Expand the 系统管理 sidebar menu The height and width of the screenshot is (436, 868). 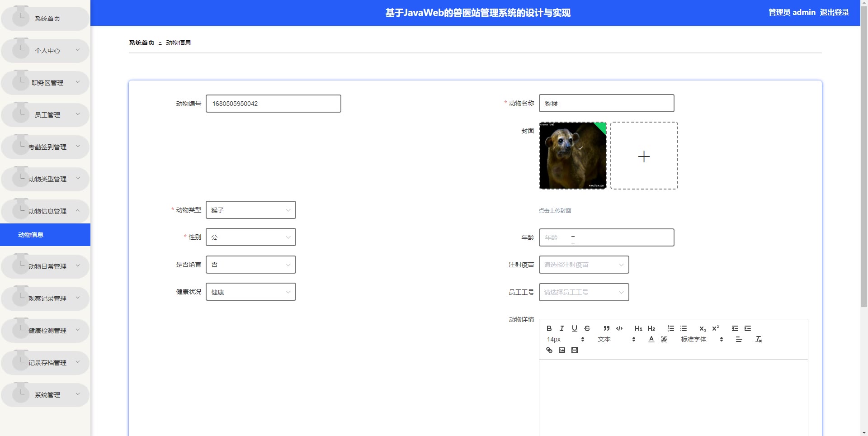[45, 395]
